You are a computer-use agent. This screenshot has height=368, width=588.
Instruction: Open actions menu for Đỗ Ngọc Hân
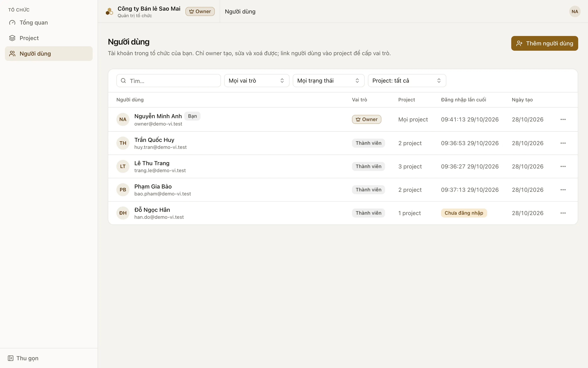pos(563,213)
